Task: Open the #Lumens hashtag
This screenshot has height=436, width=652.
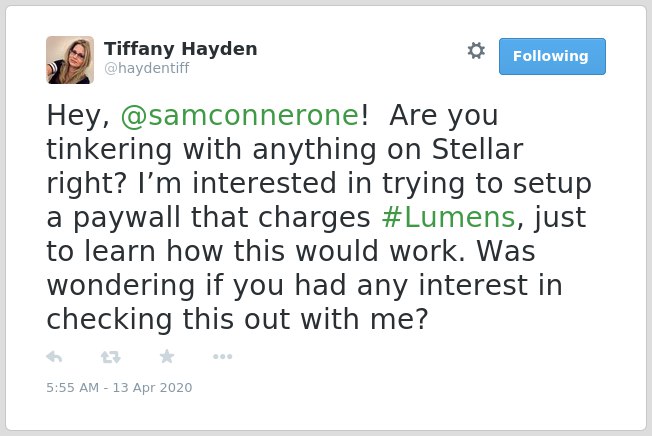Action: pyautogui.click(x=449, y=217)
